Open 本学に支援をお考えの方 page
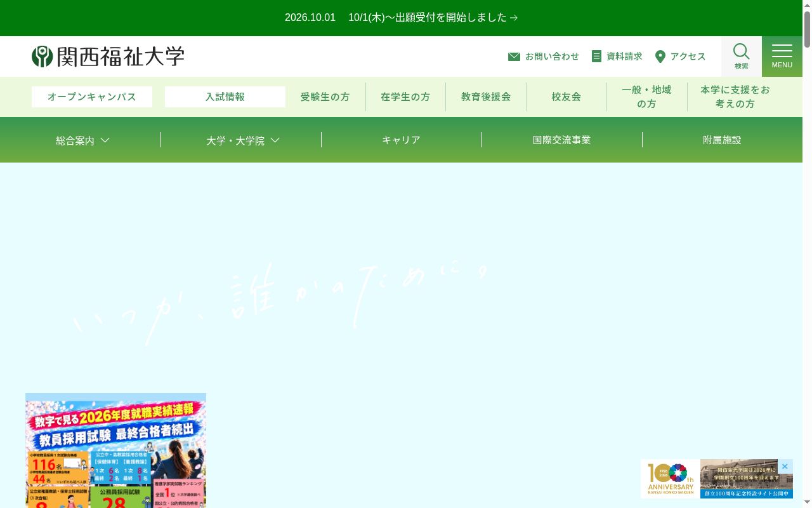The width and height of the screenshot is (812, 508). pos(735,97)
